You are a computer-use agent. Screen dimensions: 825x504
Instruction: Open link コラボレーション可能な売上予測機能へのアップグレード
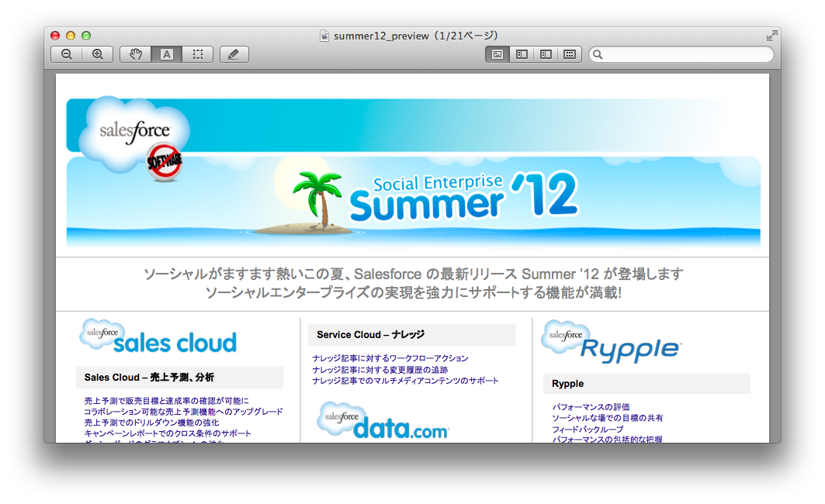coord(183,412)
